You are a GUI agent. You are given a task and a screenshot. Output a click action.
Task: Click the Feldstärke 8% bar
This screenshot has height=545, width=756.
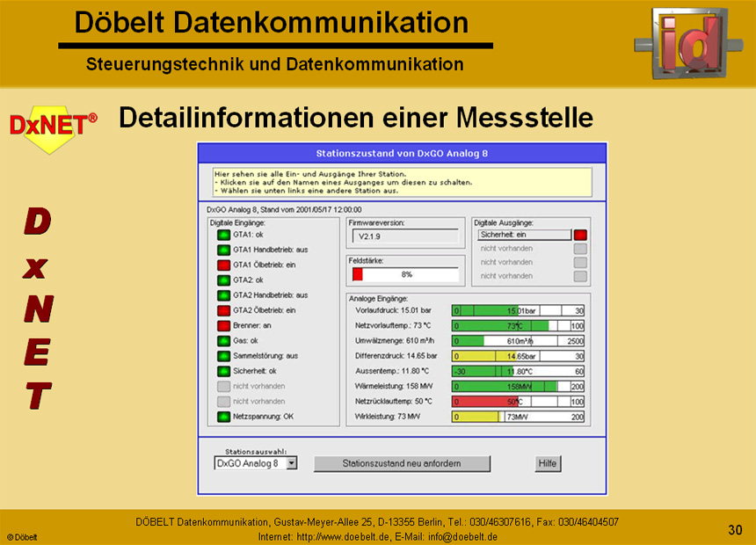405,274
